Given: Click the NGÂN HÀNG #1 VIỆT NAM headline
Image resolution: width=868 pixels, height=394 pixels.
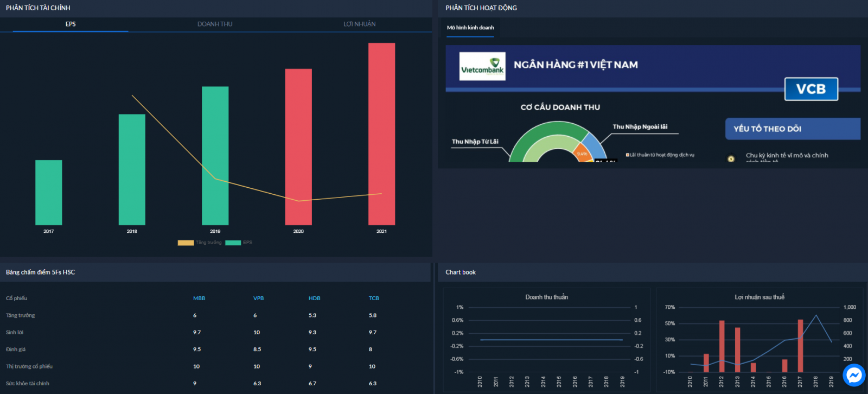Looking at the screenshot, I should 576,65.
